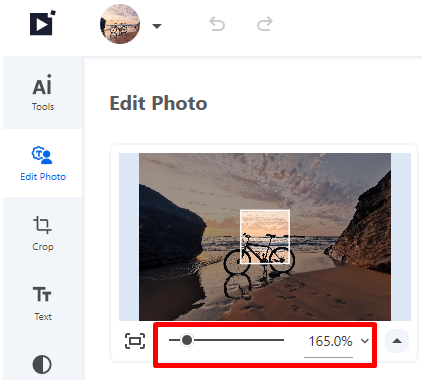Collapse the navigator preview with the up arrow
Image resolution: width=422 pixels, height=380 pixels.
tap(397, 341)
